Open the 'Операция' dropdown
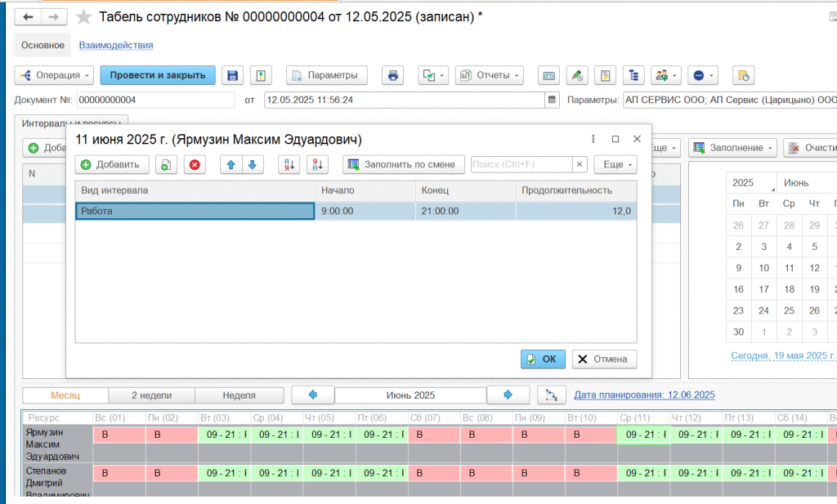 [x=54, y=75]
